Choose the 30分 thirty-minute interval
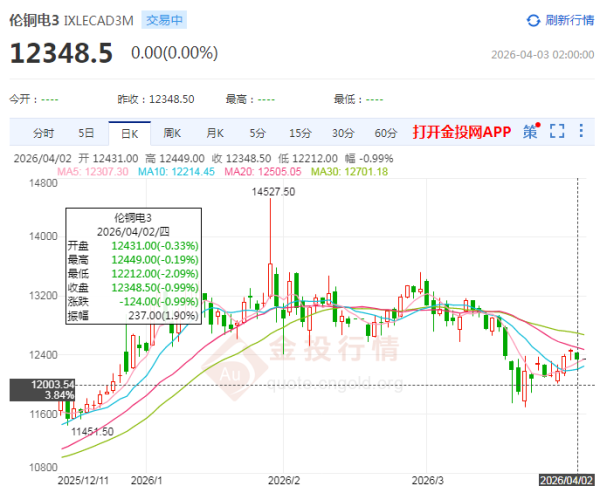 click(x=343, y=133)
